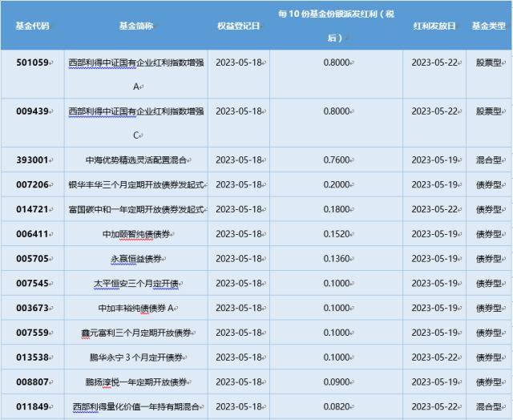Select the 红利发放日 column header
This screenshot has width=513, height=420.
click(434, 26)
